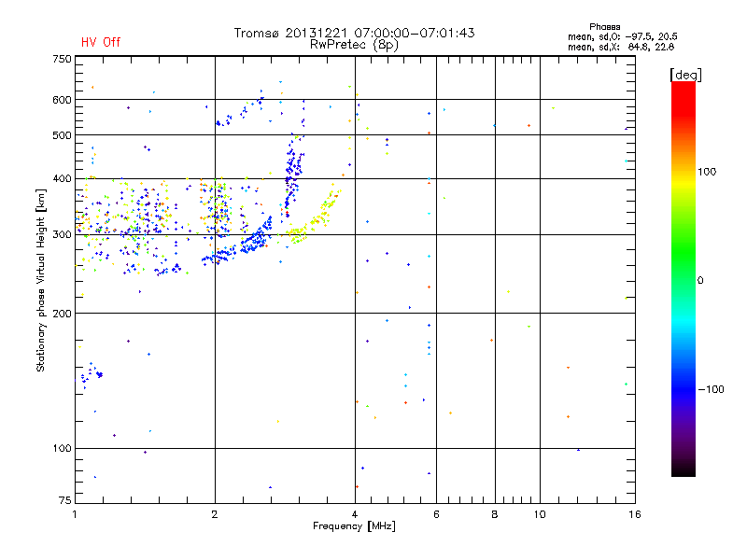Screen dimensions: 747x560
Task: Select the mean, sd,O phase statistics line
Action: 622,36
